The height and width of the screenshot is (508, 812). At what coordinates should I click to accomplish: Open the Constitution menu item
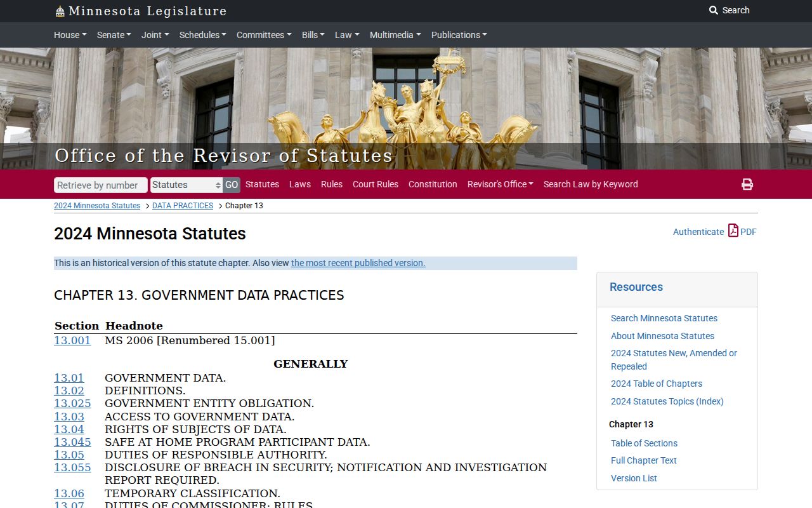[433, 184]
